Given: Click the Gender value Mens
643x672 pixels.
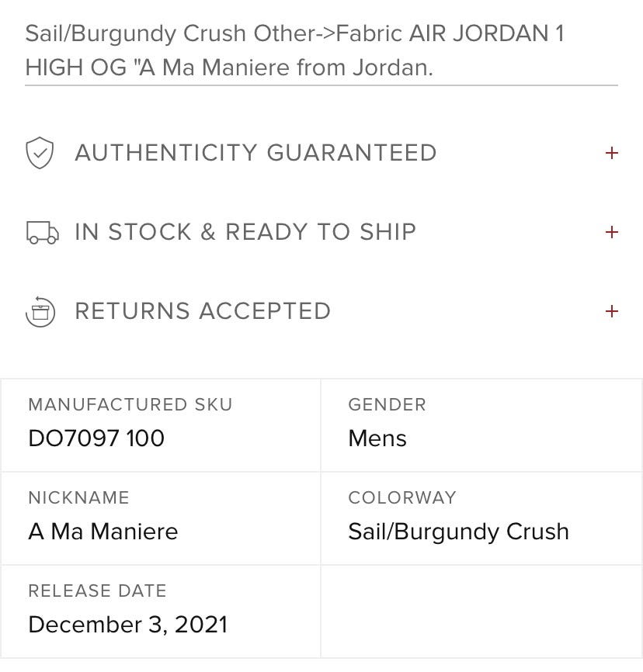Looking at the screenshot, I should tap(377, 438).
